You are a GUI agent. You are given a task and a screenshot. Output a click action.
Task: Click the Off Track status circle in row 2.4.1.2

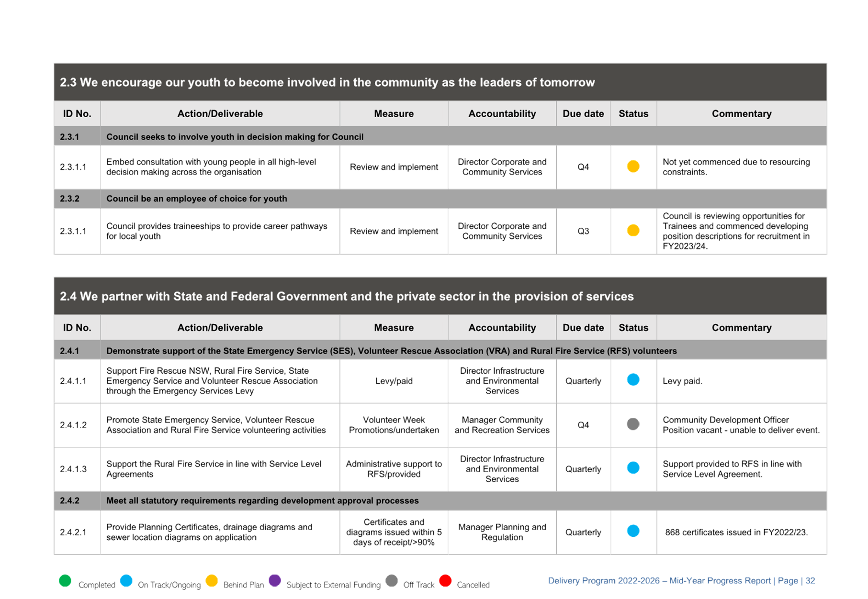coord(633,424)
